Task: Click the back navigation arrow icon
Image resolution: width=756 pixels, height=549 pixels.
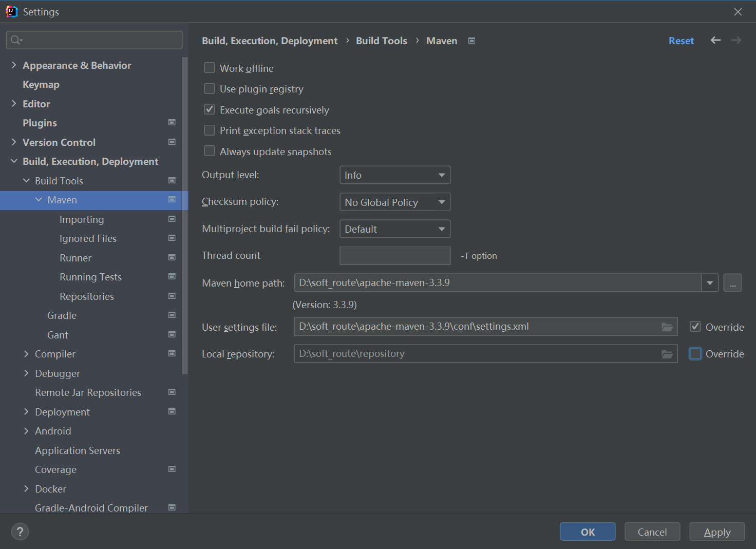Action: pos(715,40)
